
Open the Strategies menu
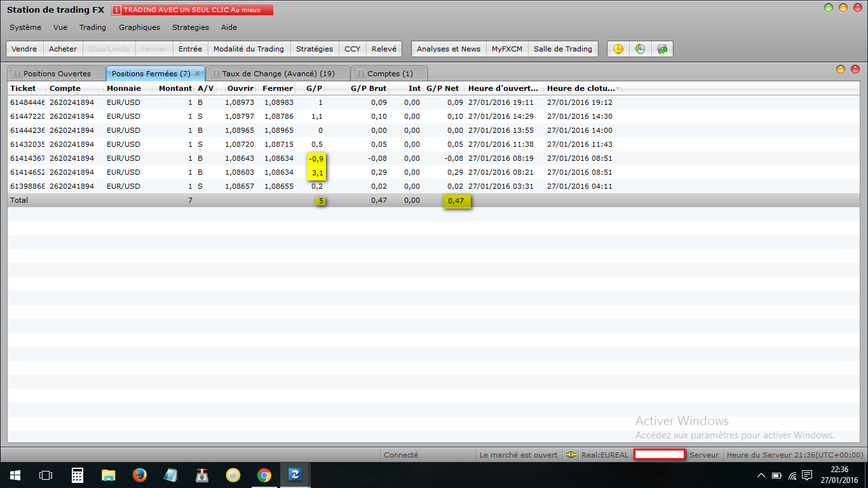pos(191,27)
